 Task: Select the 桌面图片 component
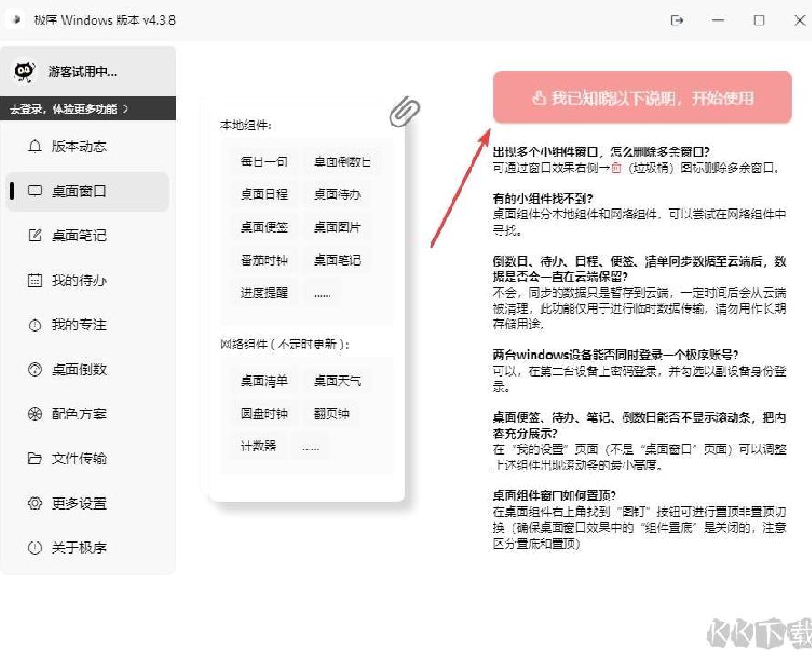(x=337, y=227)
